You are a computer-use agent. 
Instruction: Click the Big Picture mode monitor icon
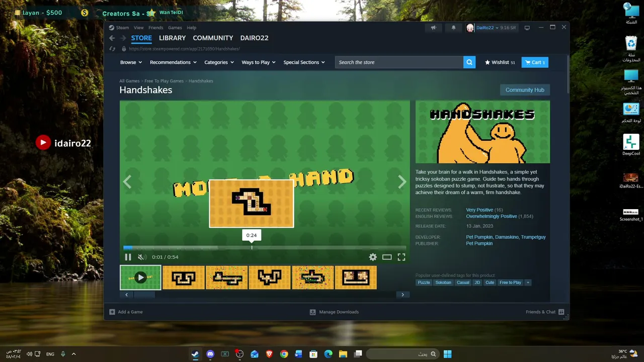(527, 28)
